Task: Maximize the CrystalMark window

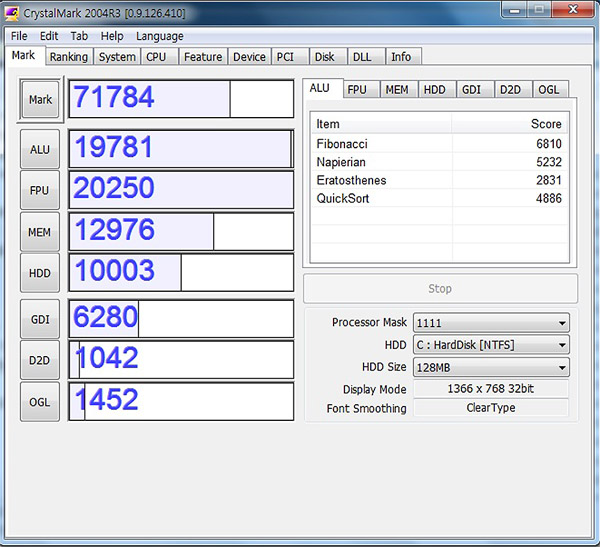Action: 539,9
